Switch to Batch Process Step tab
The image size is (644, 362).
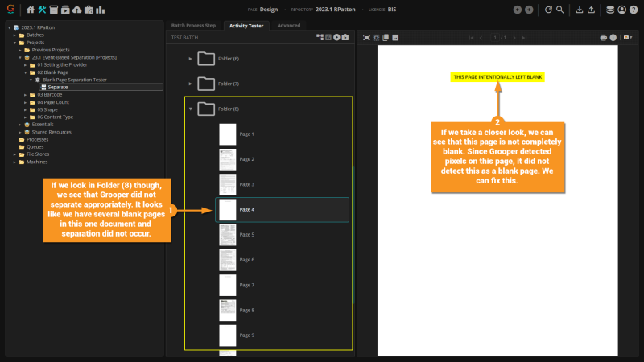coord(193,26)
